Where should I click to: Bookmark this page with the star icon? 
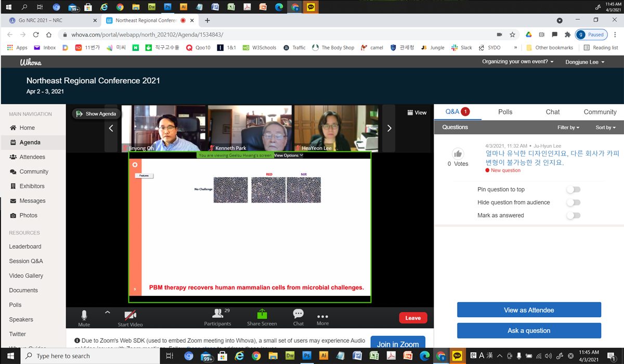click(513, 35)
